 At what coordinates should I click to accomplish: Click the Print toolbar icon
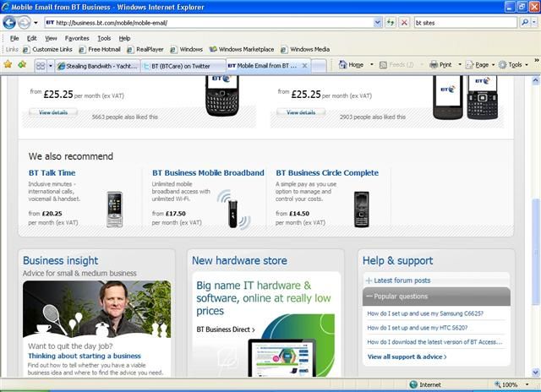[x=440, y=64]
